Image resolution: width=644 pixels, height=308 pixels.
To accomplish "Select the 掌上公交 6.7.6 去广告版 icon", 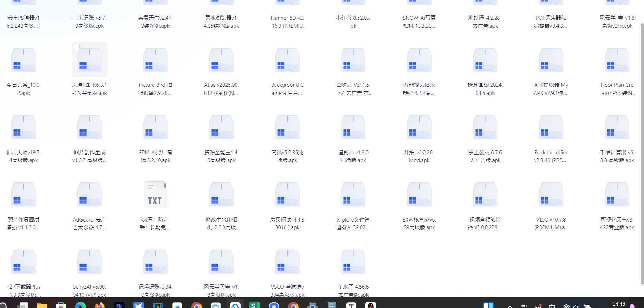I will pyautogui.click(x=485, y=127).
